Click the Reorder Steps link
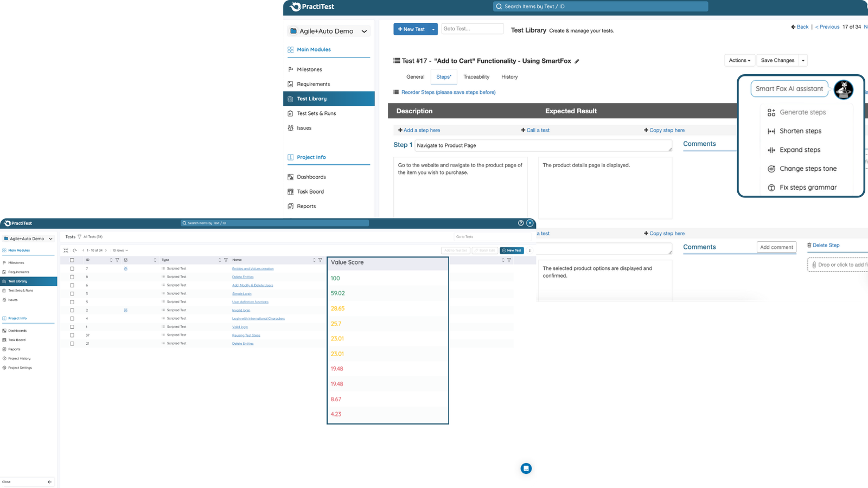Image resolution: width=868 pixels, height=488 pixels. click(448, 92)
